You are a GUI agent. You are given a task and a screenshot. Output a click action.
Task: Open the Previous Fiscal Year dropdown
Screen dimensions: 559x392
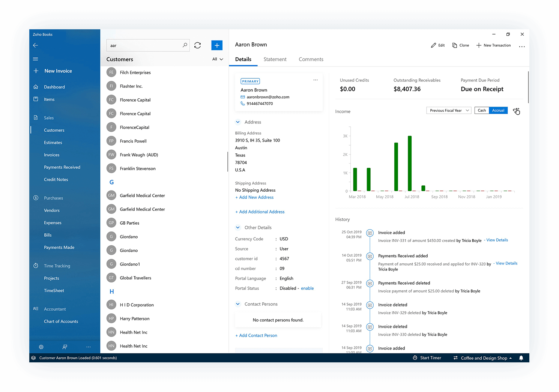(x=449, y=110)
